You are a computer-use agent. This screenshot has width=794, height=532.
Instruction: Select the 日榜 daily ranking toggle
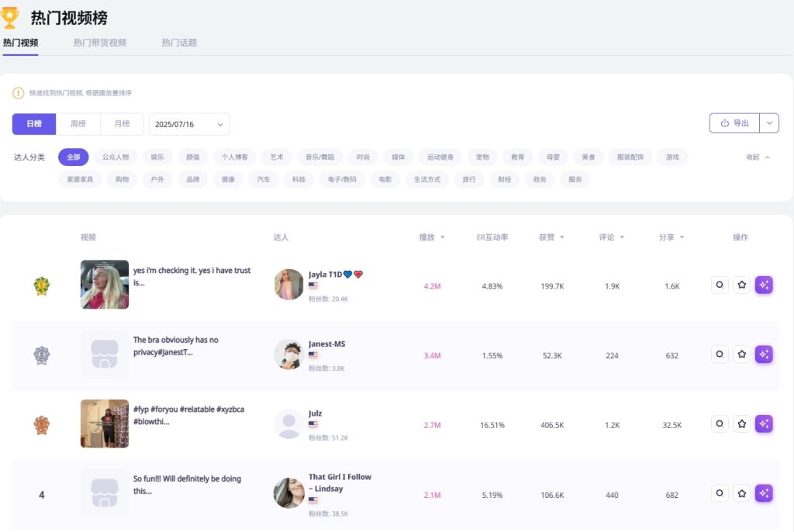click(x=34, y=124)
